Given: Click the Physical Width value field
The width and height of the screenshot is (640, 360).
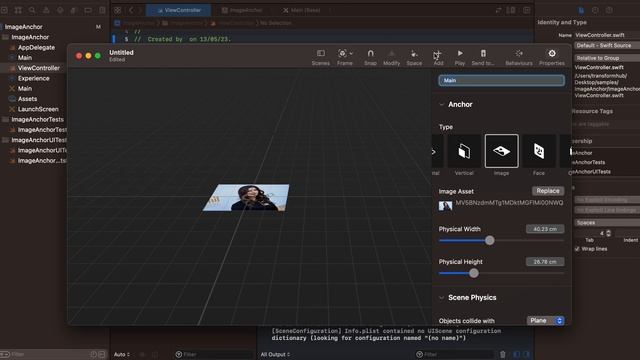Looking at the screenshot, I should 545,229.
